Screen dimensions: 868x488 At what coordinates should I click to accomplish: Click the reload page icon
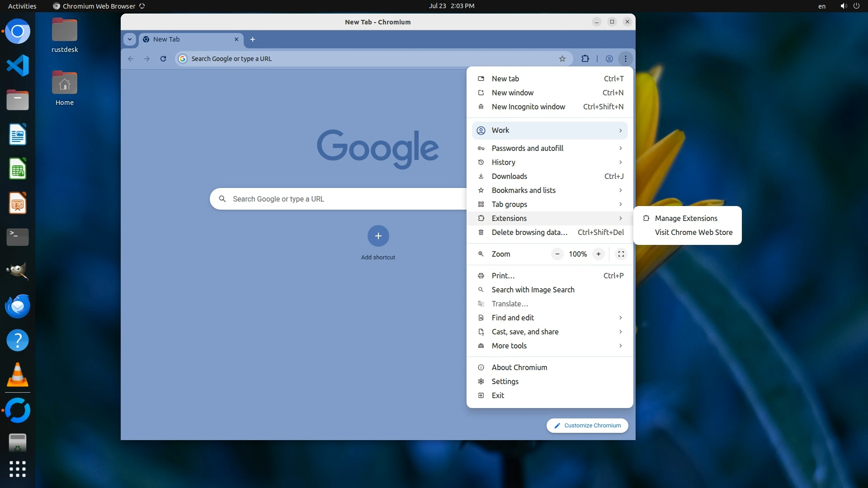point(163,59)
